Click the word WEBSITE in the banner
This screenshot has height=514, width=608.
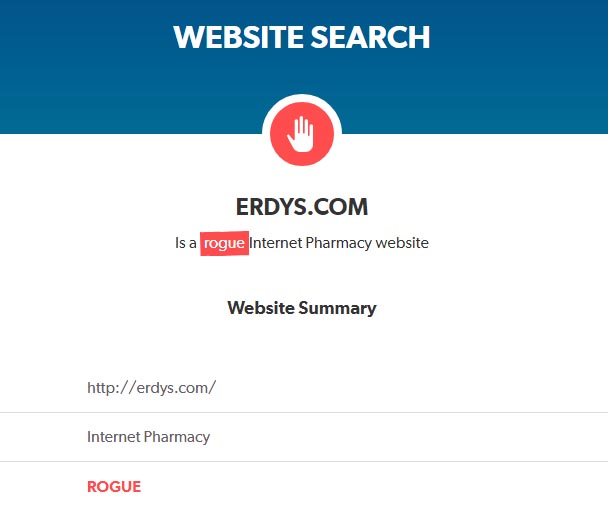238,37
